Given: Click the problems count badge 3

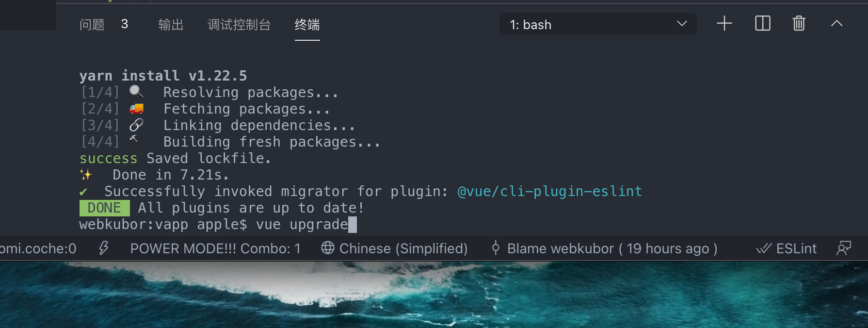Looking at the screenshot, I should pos(125,24).
